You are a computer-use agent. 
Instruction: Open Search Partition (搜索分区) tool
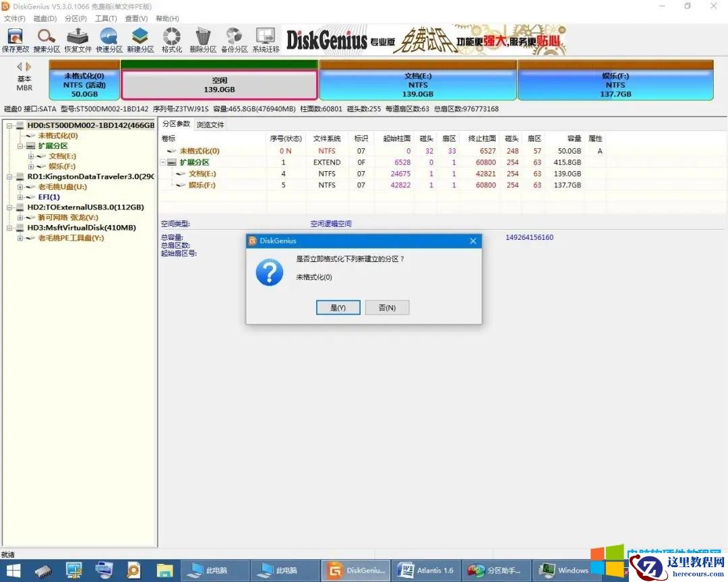tap(47, 40)
